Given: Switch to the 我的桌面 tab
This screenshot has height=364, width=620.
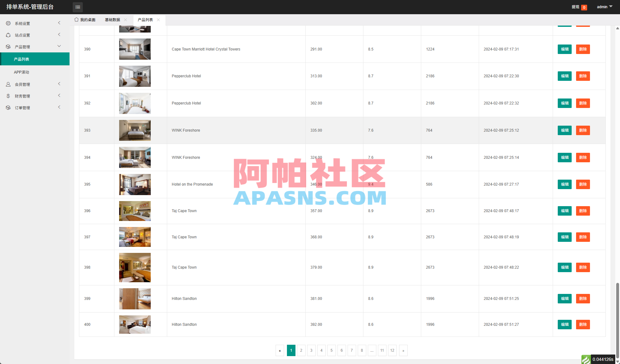Looking at the screenshot, I should click(x=88, y=19).
